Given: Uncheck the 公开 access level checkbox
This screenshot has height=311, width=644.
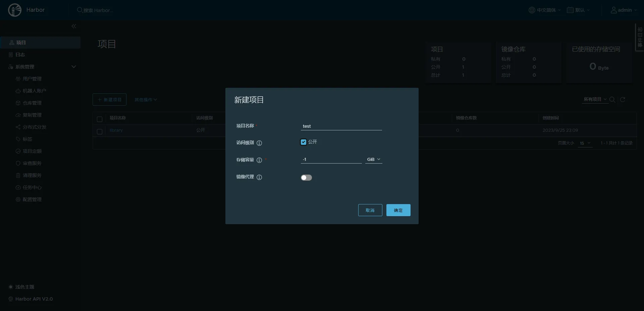Looking at the screenshot, I should [x=304, y=142].
